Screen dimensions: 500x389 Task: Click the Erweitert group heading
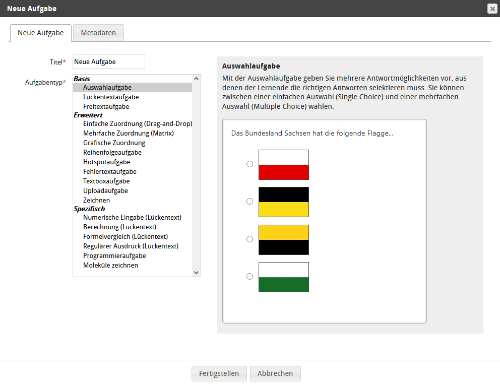(x=88, y=115)
